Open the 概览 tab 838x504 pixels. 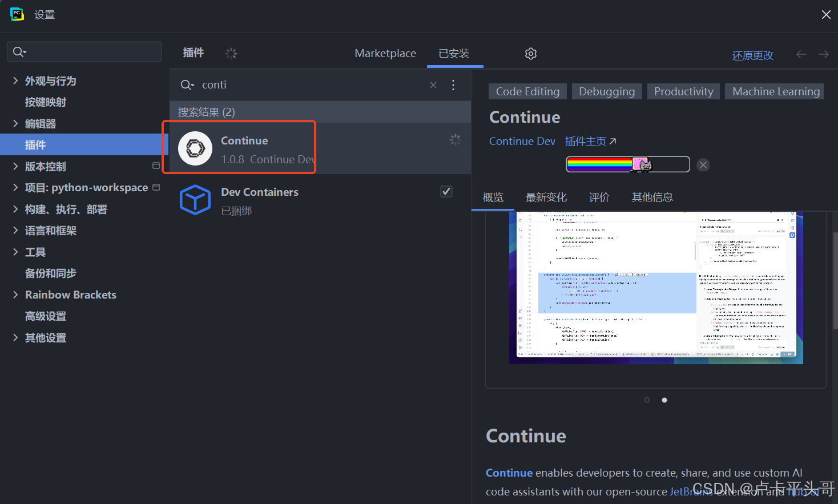493,197
